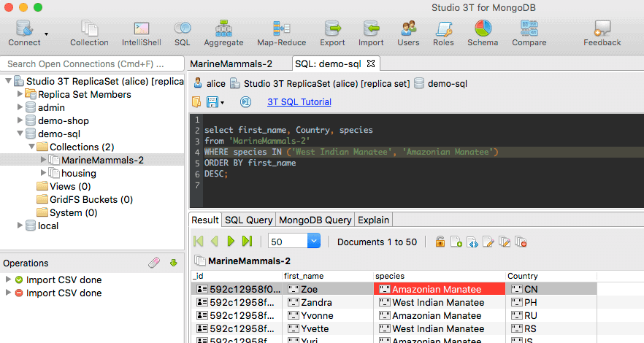Send Feedback via toolbar icon
The image size is (644, 343).
click(602, 34)
